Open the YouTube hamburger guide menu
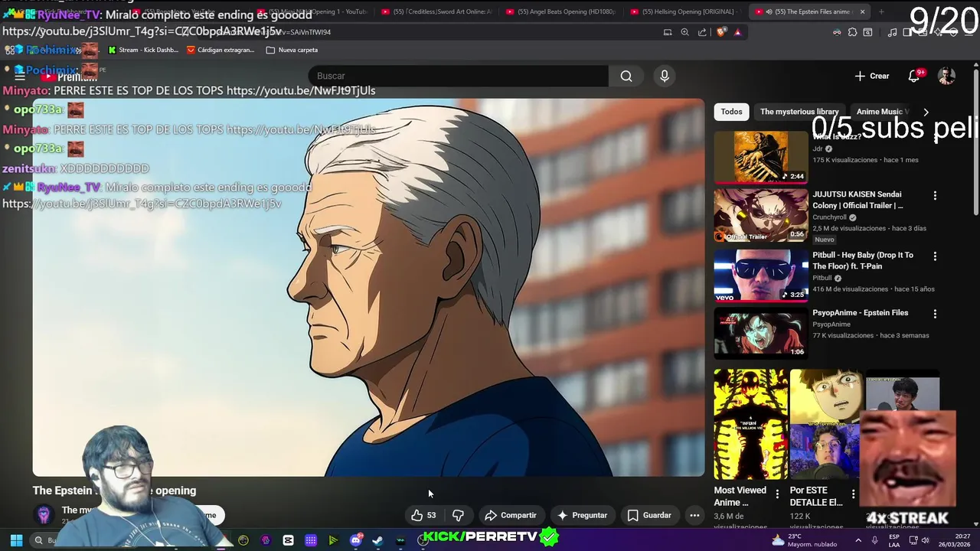980x551 pixels. point(20,76)
